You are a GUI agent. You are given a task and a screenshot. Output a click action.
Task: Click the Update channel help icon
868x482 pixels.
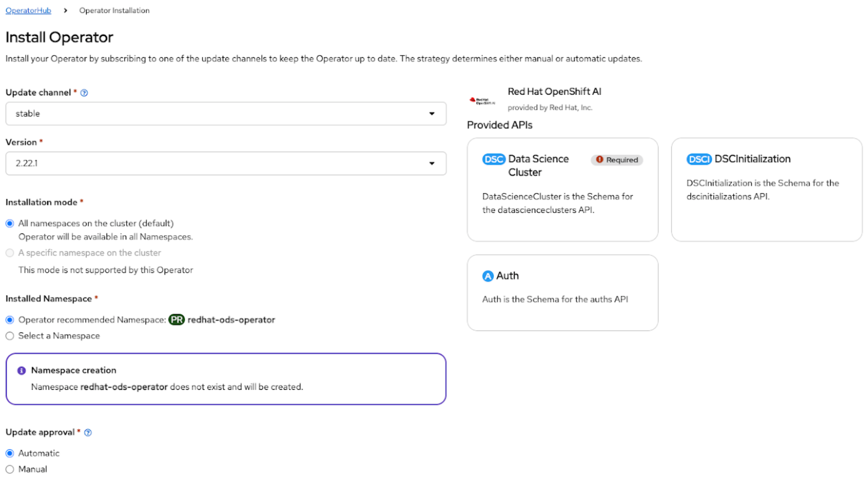point(84,93)
